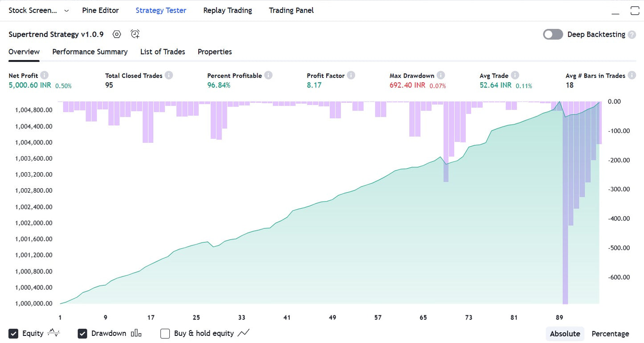Click the -300.00 drawdown axis label
The width and height of the screenshot is (644, 343).
click(x=619, y=189)
